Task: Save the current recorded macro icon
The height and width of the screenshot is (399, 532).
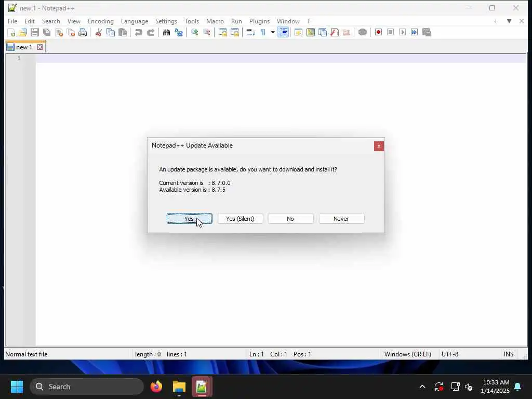Action: pos(427,32)
